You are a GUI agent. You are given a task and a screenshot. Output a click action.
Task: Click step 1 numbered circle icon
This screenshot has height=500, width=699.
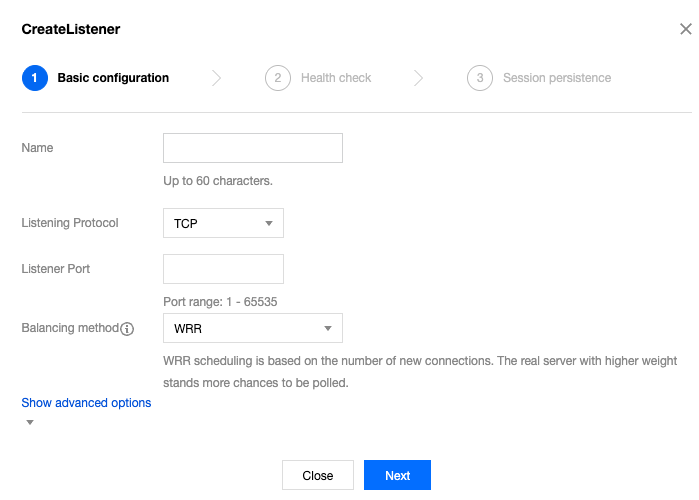pyautogui.click(x=34, y=78)
